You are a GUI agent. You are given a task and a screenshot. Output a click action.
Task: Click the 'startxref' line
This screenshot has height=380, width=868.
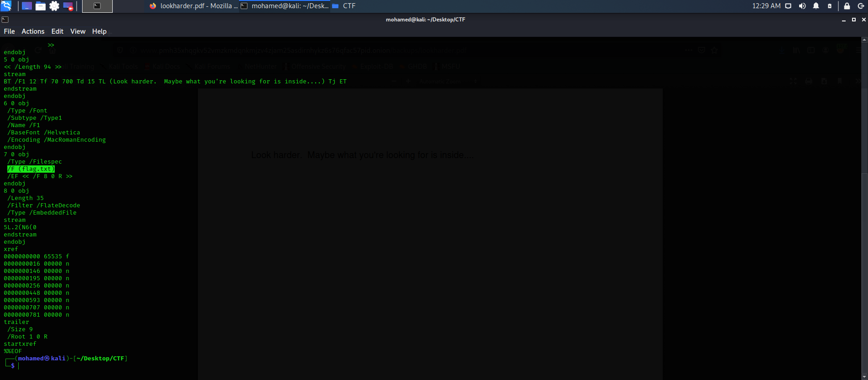pos(20,344)
